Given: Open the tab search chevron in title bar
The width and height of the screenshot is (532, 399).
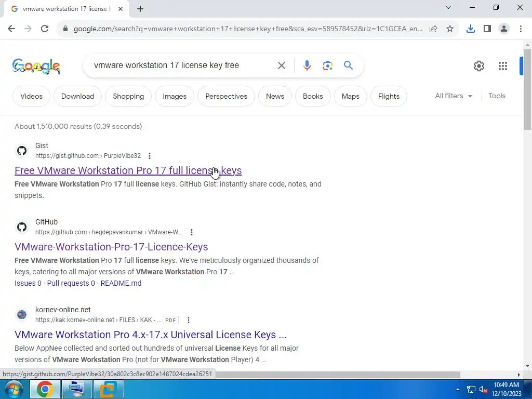Looking at the screenshot, I should coord(448,7).
